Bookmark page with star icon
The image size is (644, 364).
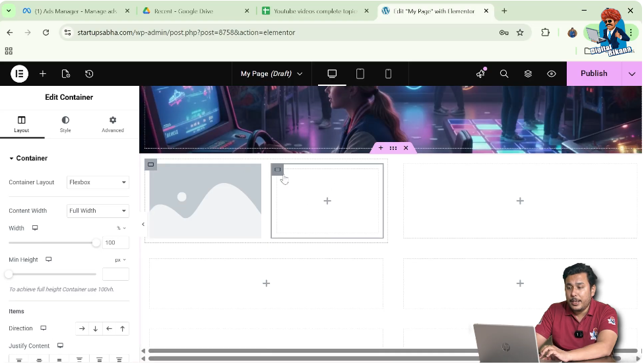pyautogui.click(x=520, y=32)
